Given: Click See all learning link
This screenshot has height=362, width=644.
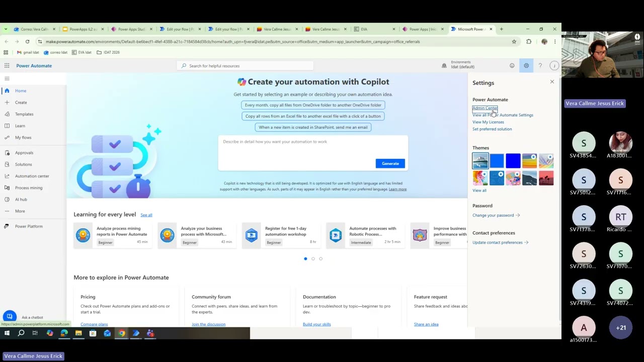Looking at the screenshot, I should pyautogui.click(x=146, y=215).
